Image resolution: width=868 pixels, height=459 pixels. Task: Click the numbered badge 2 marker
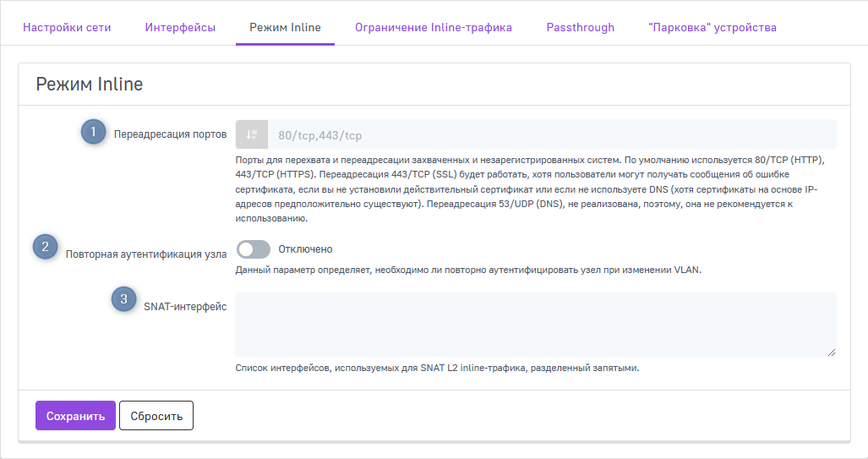(45, 247)
